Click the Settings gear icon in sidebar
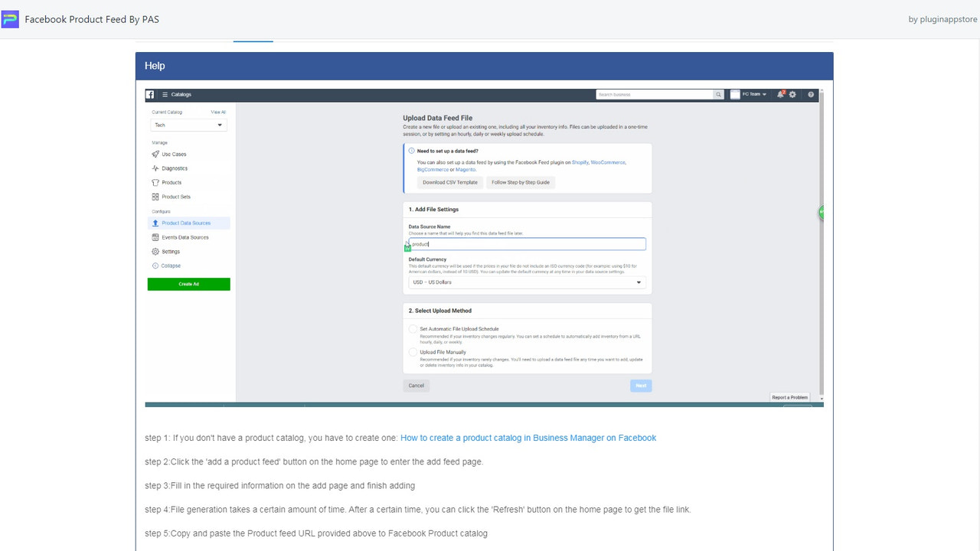980x551 pixels. point(155,251)
